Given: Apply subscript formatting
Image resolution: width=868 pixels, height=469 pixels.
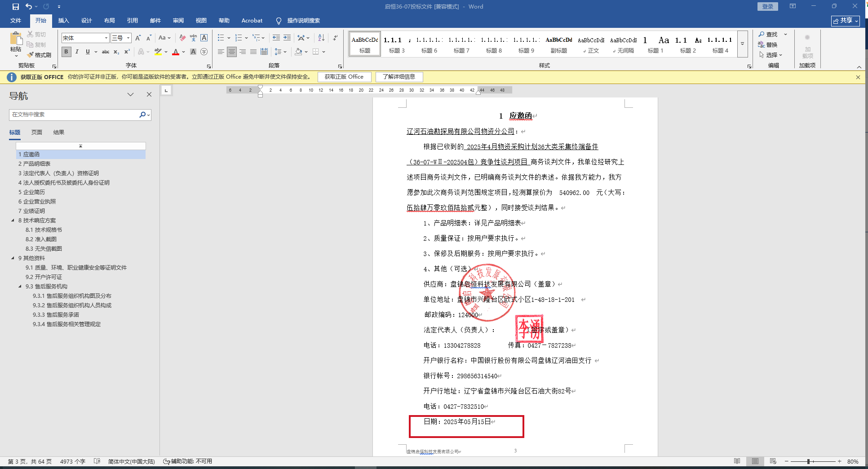Looking at the screenshot, I should click(x=116, y=52).
